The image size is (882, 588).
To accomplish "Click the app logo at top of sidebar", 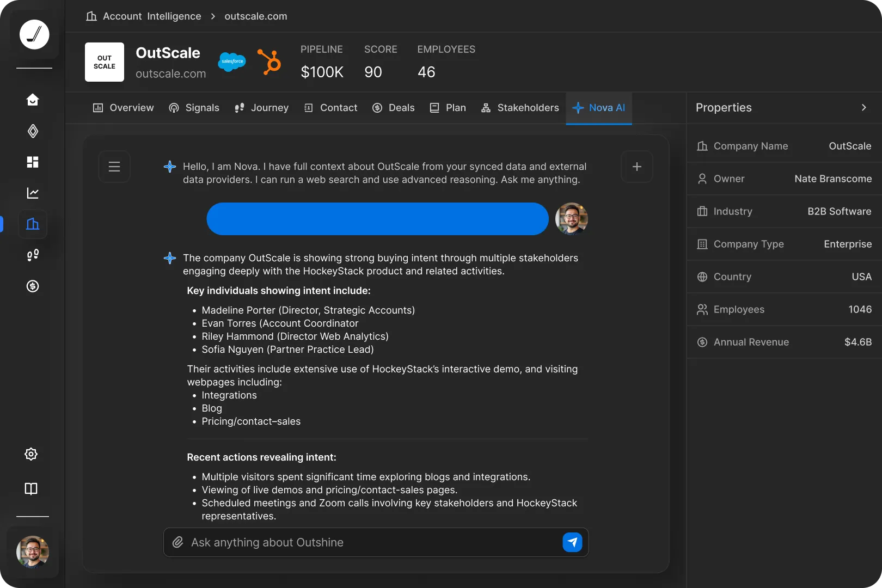I will click(34, 34).
